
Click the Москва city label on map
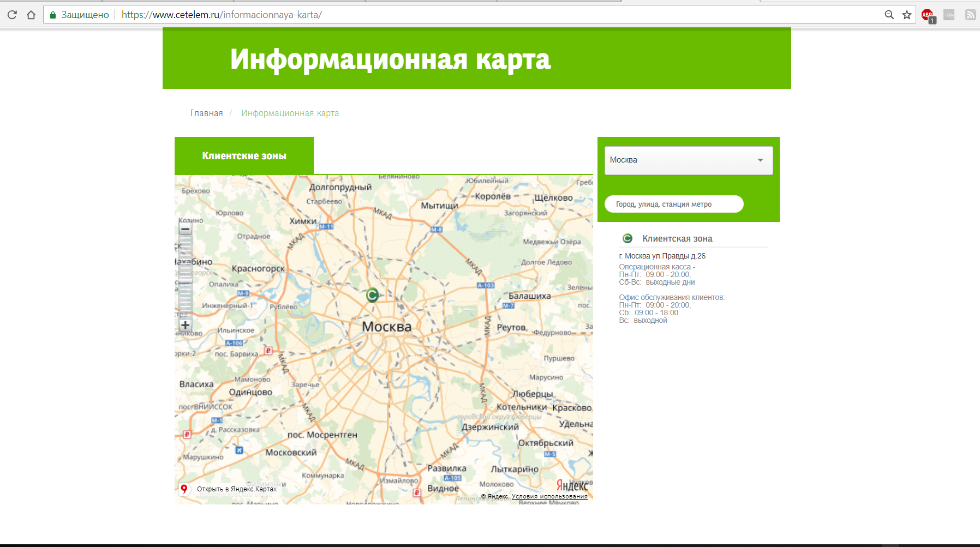tap(387, 326)
